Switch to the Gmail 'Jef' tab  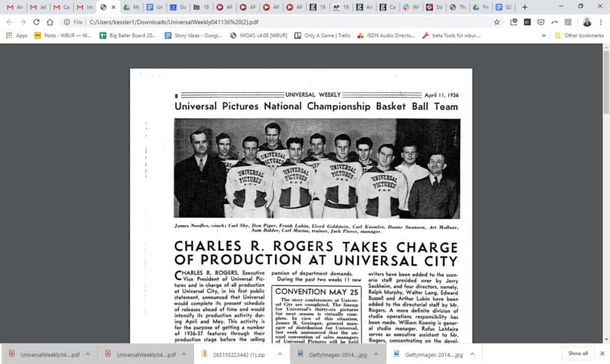38,7
